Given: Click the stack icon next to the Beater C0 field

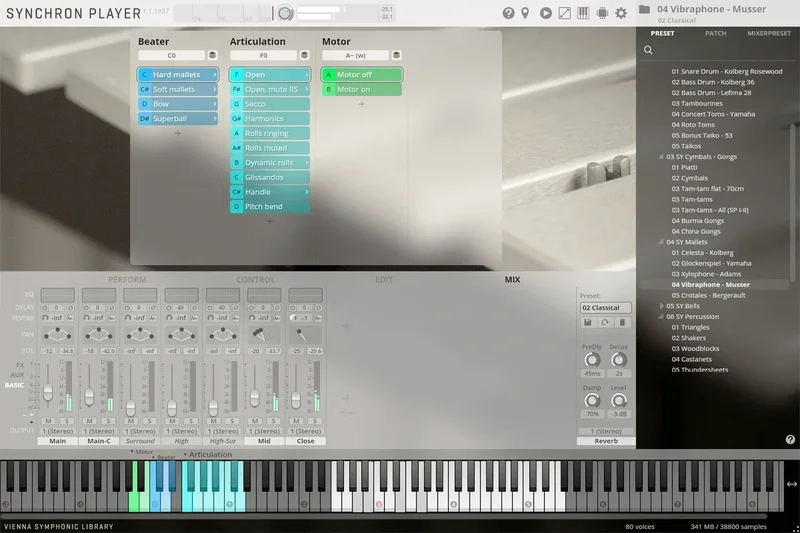Looking at the screenshot, I should coord(212,55).
